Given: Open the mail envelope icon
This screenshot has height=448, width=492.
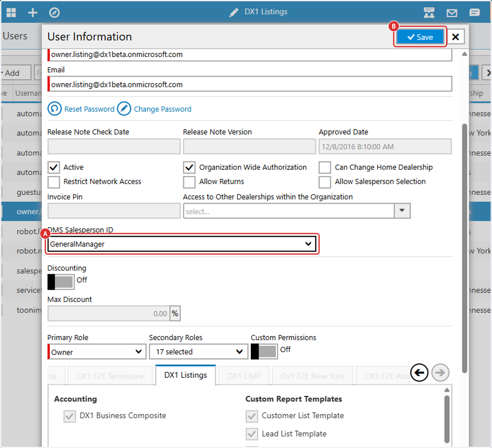Looking at the screenshot, I should point(452,13).
